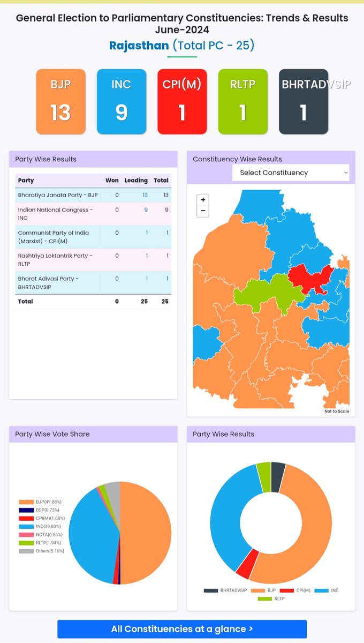Image resolution: width=364 pixels, height=643 pixels.
Task: Click the Total column header
Action: 161,181
